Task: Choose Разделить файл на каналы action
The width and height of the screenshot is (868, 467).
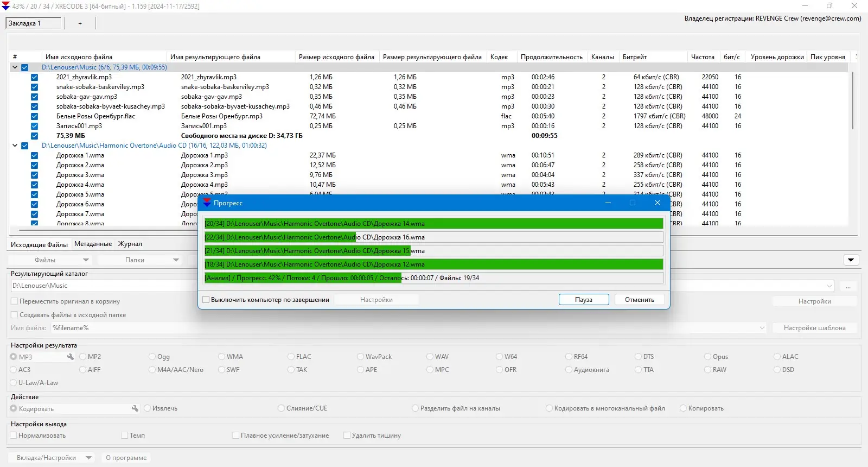Action: tap(416, 408)
